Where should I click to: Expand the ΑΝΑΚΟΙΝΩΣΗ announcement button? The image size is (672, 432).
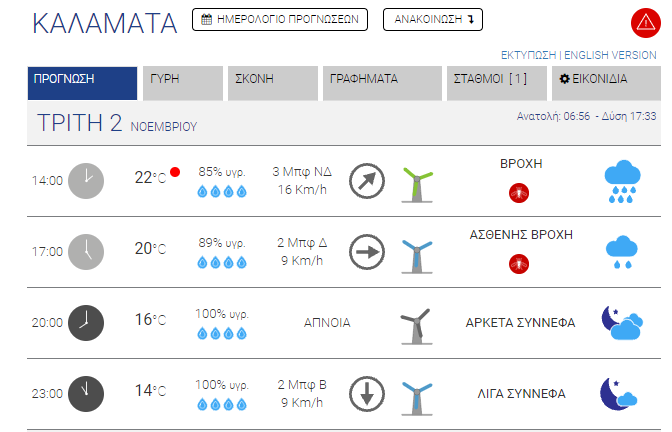coord(433,19)
